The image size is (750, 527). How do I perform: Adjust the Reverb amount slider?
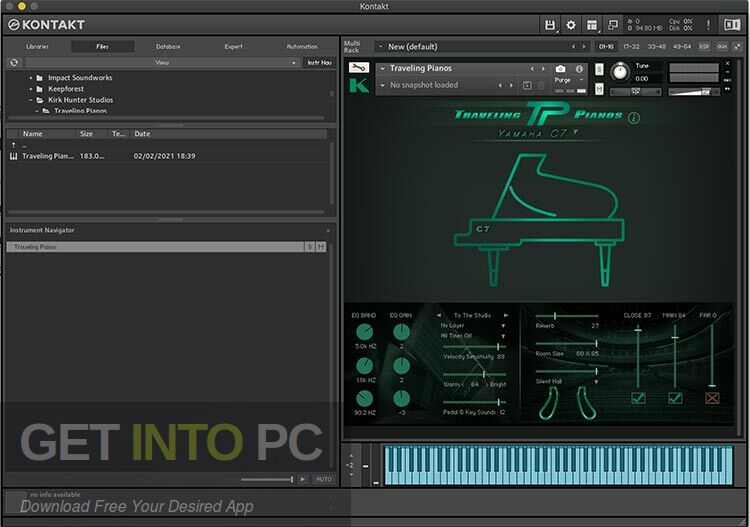(x=567, y=316)
